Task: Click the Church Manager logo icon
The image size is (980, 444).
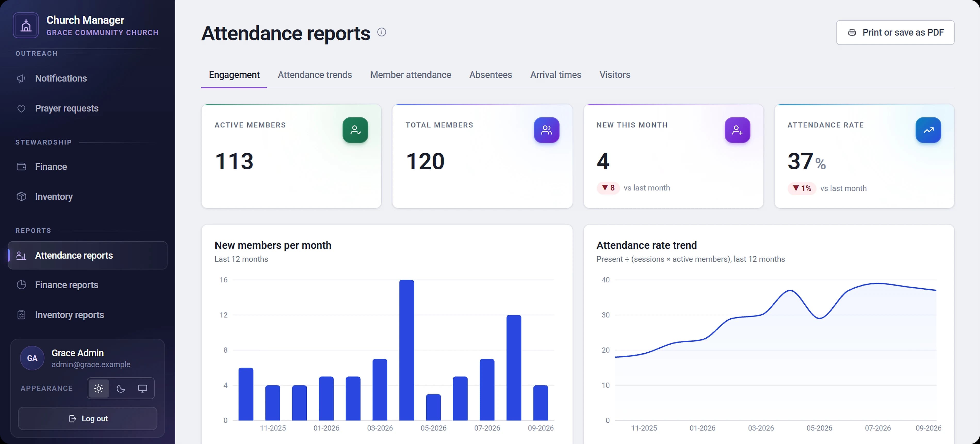Action: coord(26,26)
